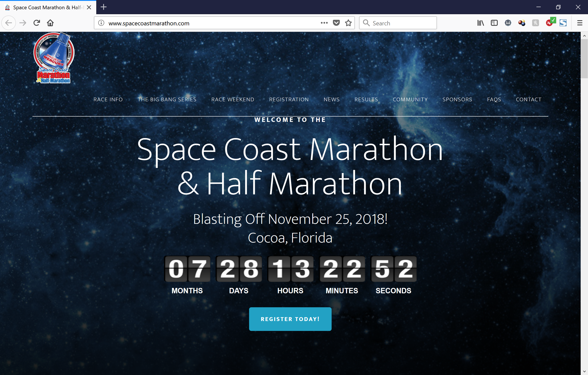
Task: Open the Firefox hamburger menu
Action: tap(580, 23)
